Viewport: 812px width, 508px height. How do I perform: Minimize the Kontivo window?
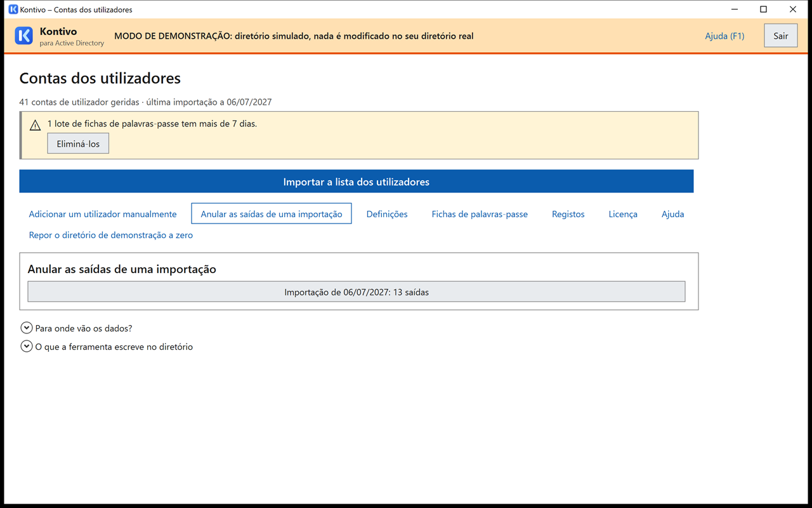735,10
